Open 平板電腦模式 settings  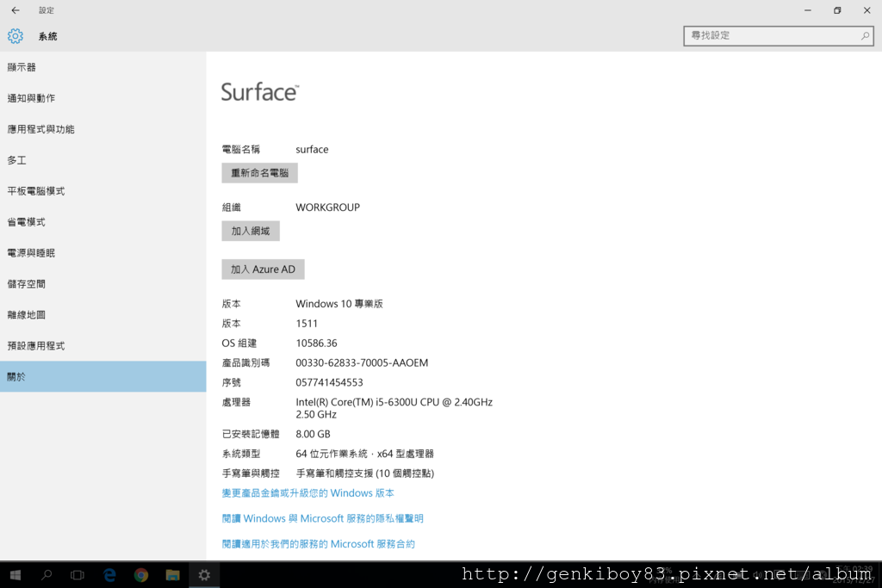pyautogui.click(x=103, y=191)
